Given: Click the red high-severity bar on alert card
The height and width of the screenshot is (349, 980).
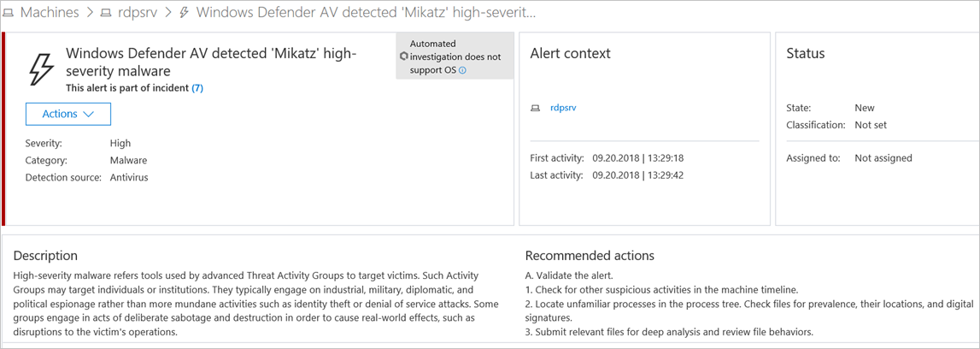Looking at the screenshot, I should (x=3, y=129).
